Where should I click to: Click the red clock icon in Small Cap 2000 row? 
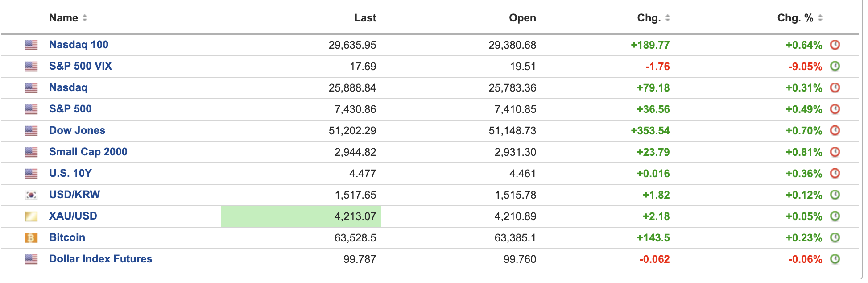click(835, 152)
